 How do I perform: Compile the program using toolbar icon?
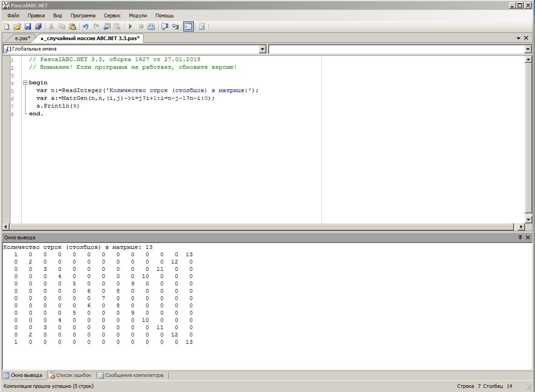point(151,26)
